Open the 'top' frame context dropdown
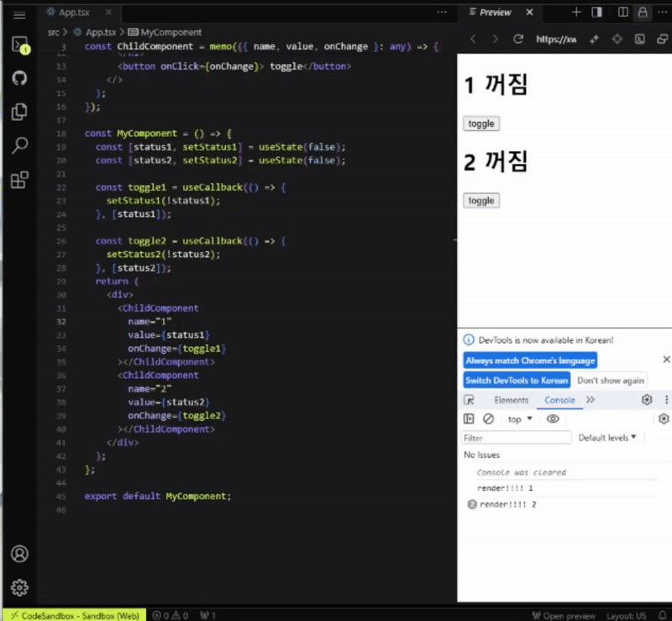Viewport: 672px width, 621px height. click(517, 419)
